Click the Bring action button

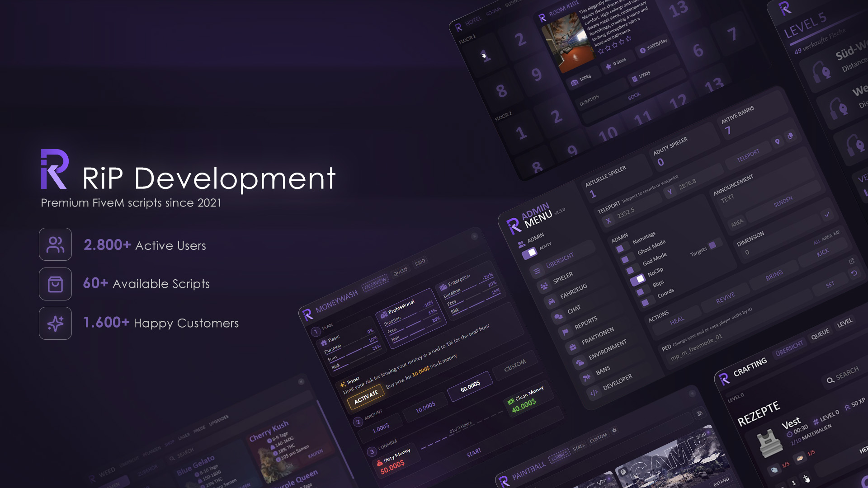(774, 275)
